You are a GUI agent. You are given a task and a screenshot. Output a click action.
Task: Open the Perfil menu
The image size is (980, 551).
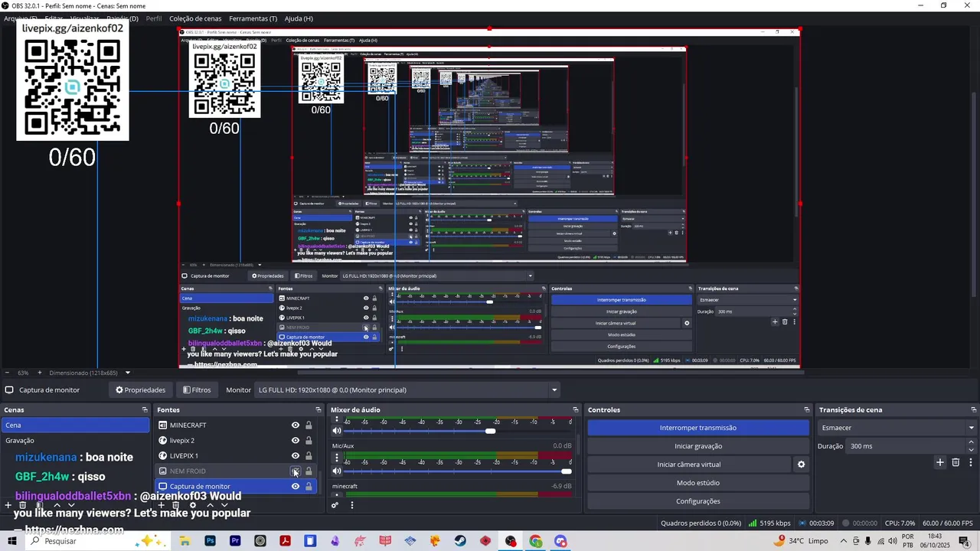coord(154,18)
